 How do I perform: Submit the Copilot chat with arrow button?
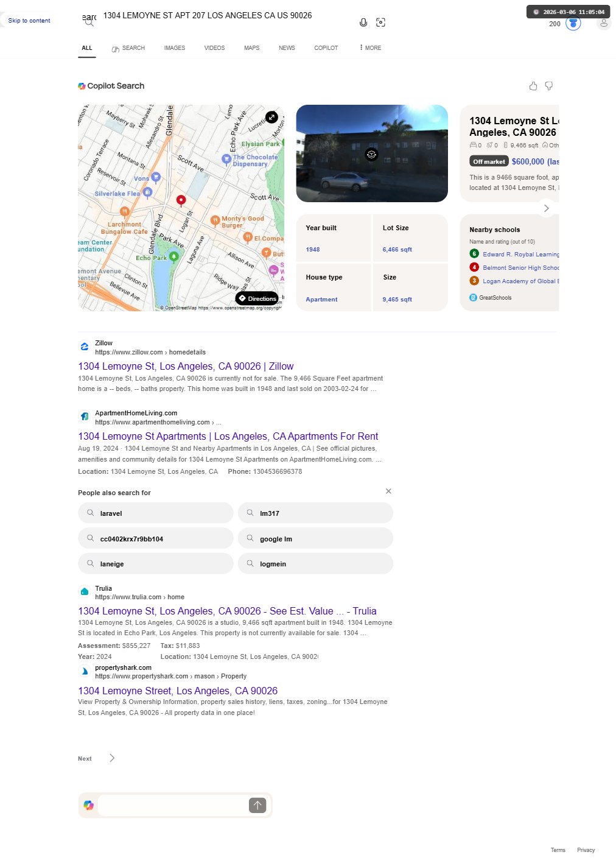pos(257,805)
